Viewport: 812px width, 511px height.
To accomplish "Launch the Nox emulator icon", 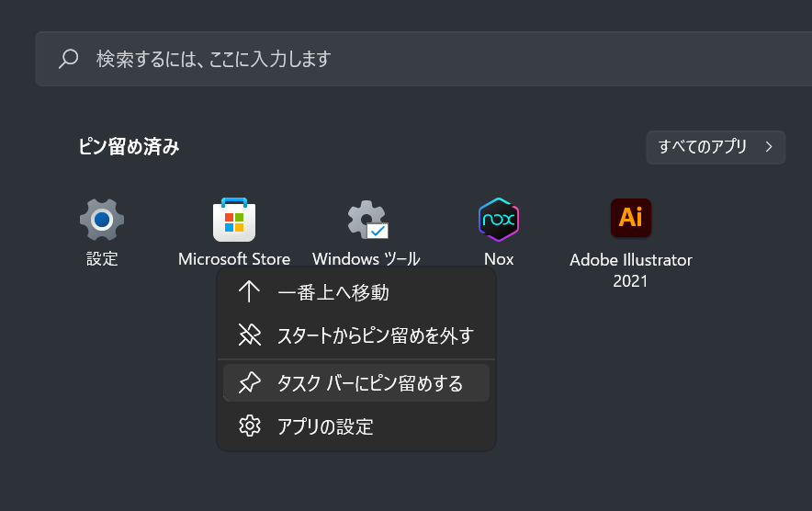I will [499, 221].
